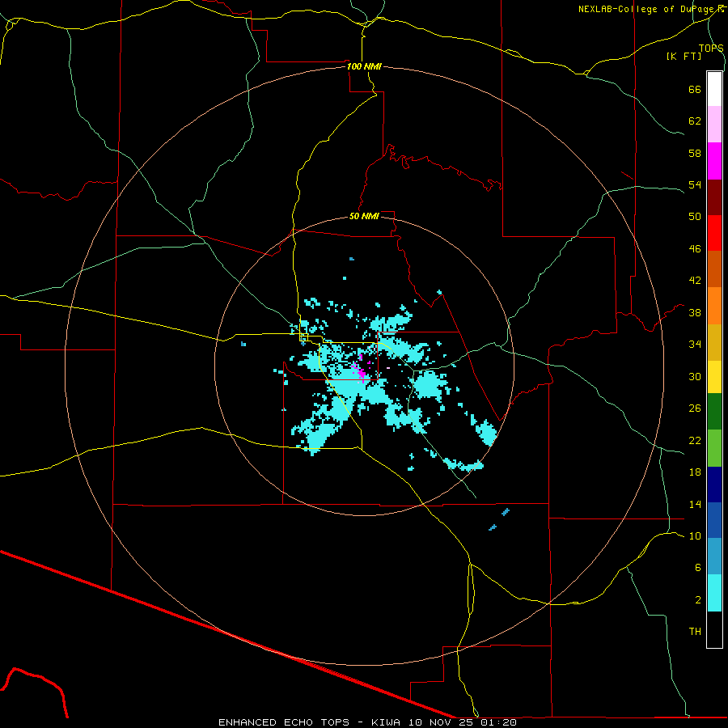Click the legend value 30
This screenshot has width=728, height=728.
point(695,376)
